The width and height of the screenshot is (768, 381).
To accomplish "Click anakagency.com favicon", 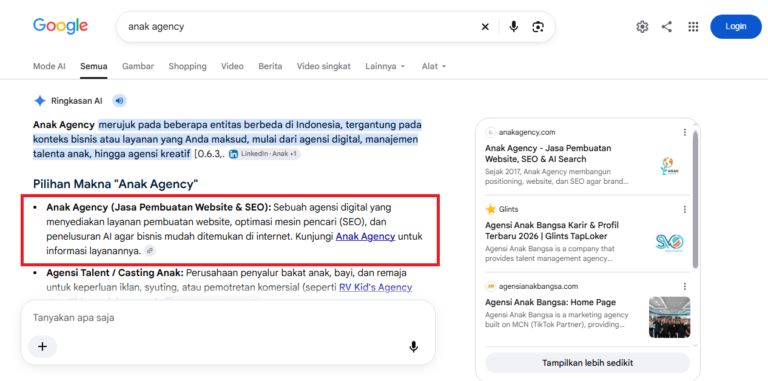I will (490, 132).
